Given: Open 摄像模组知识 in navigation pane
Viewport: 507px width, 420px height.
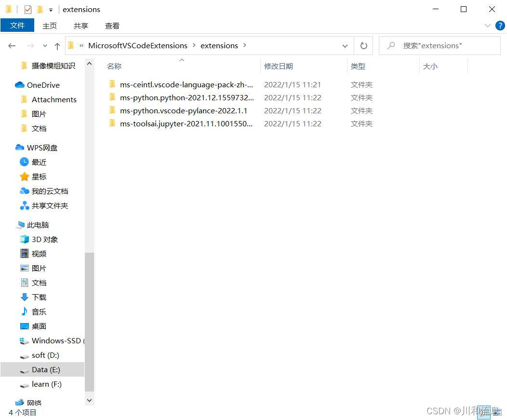Looking at the screenshot, I should click(53, 66).
